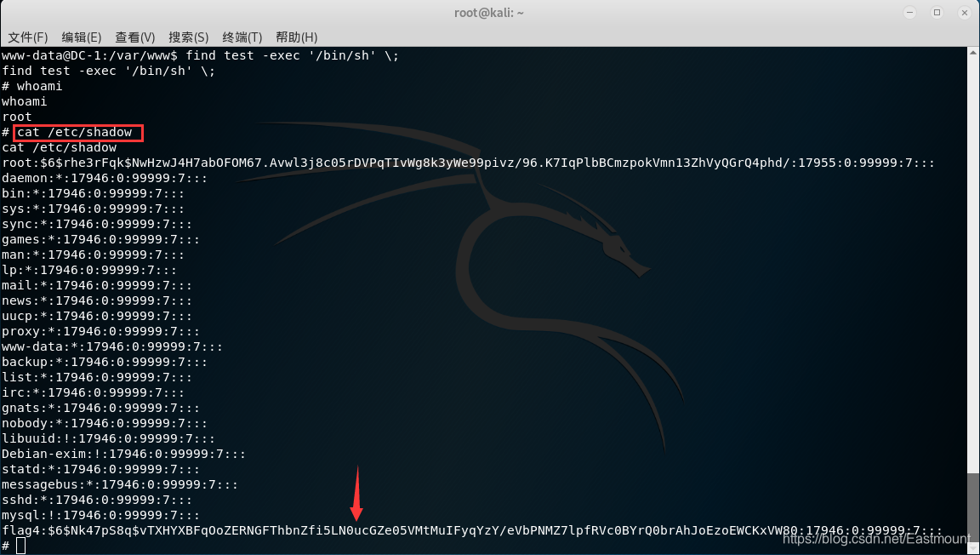Click the 'mysql:!:17946' line

coord(100,515)
